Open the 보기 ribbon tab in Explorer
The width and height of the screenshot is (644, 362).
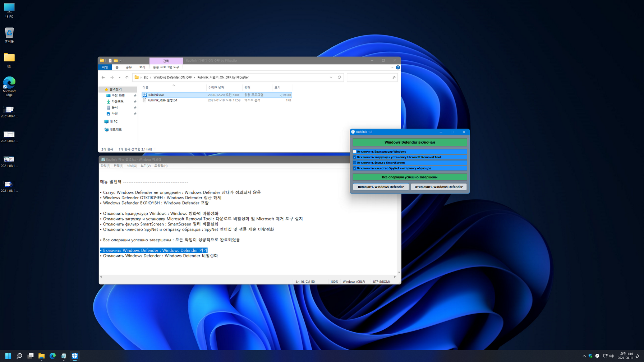point(142,67)
